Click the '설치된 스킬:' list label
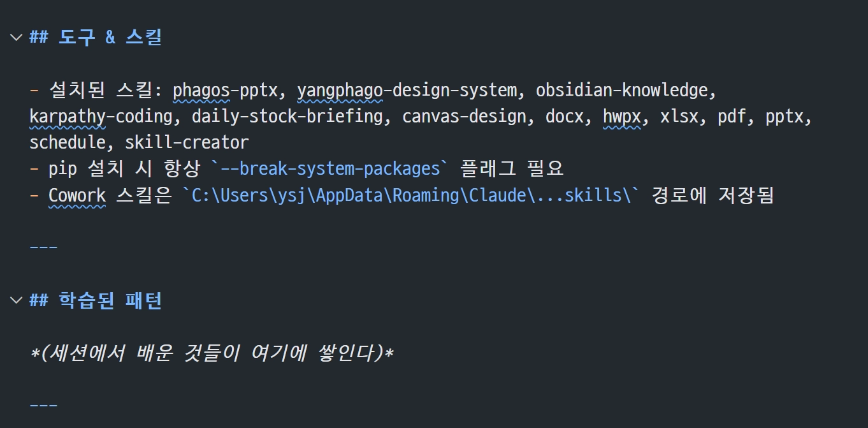The height and width of the screenshot is (428, 868). click(x=105, y=91)
